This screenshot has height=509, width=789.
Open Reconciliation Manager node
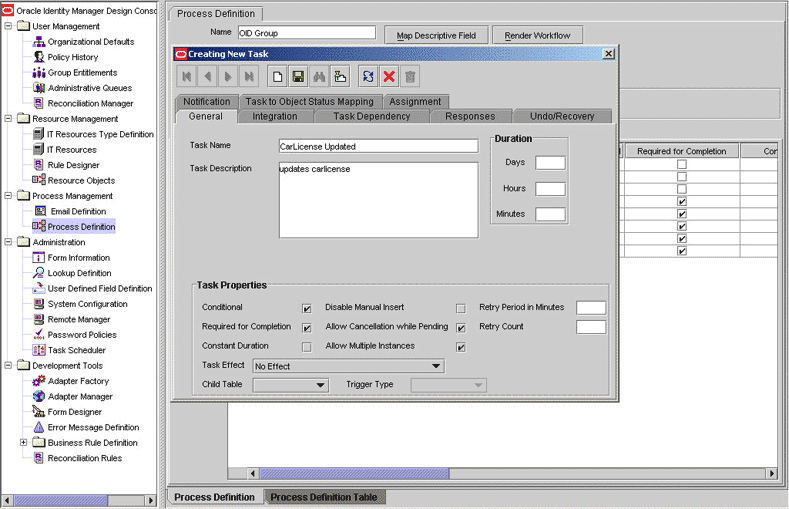click(90, 104)
